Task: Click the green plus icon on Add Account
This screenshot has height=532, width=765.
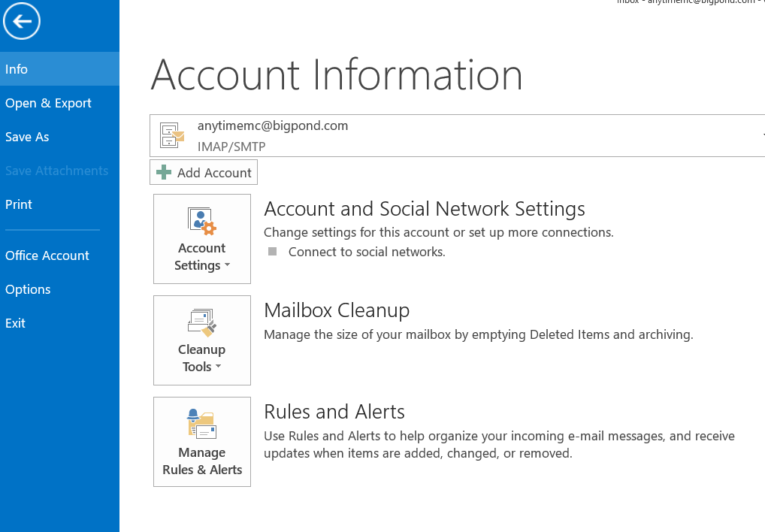Action: pos(164,172)
